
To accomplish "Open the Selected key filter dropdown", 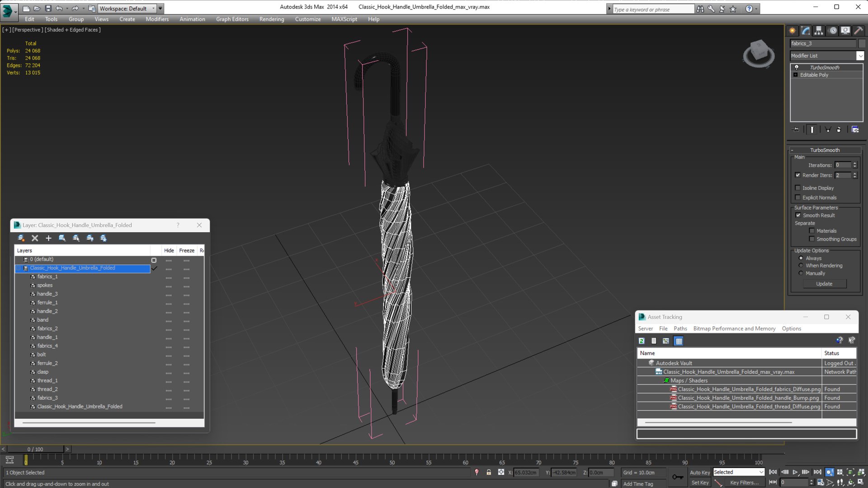I will click(x=761, y=472).
